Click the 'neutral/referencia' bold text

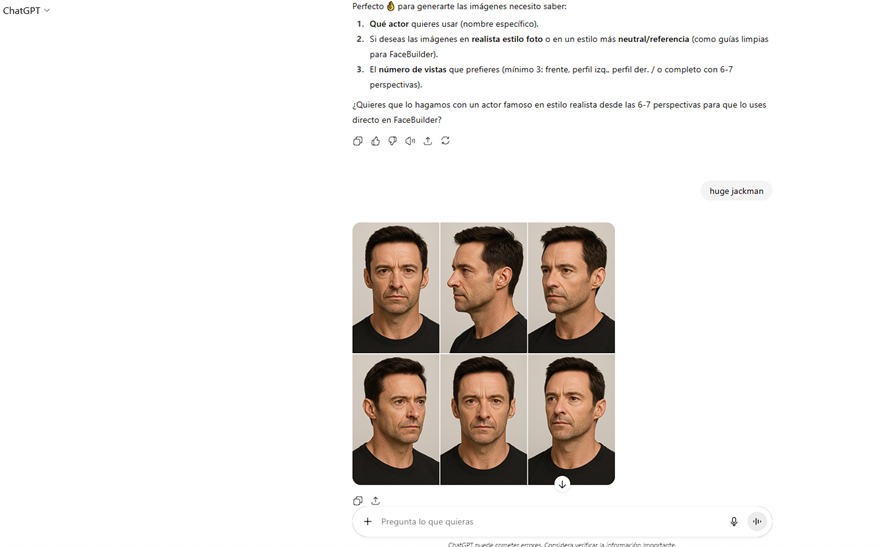653,39
